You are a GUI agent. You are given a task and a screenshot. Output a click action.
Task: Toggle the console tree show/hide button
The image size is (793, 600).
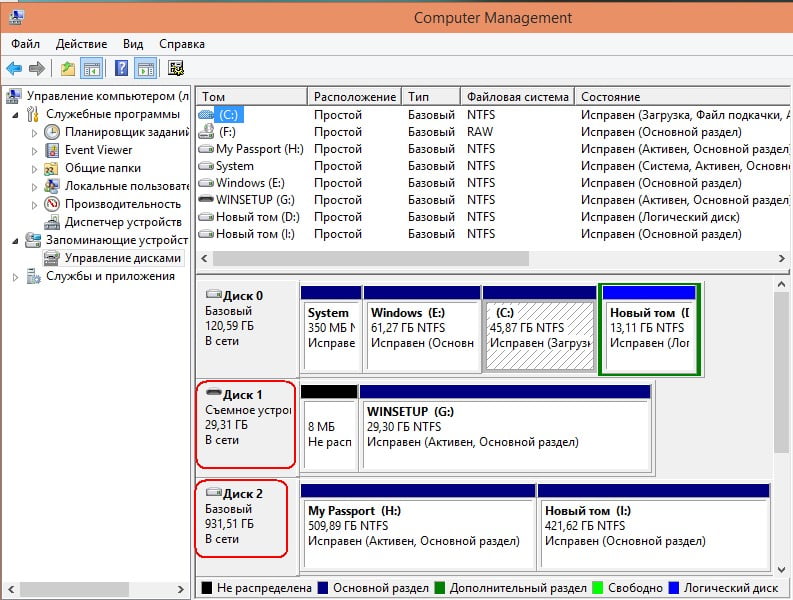point(92,69)
